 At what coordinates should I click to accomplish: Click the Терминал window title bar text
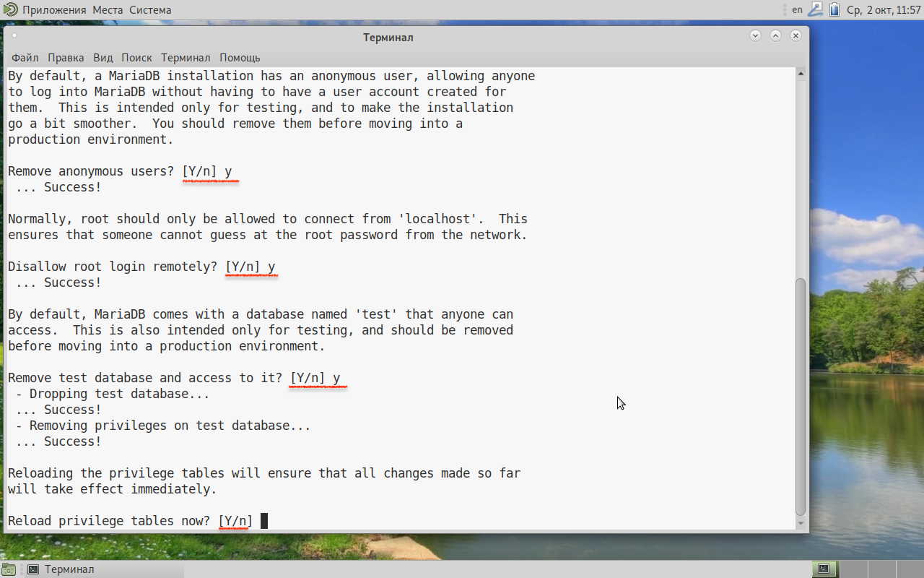tap(388, 38)
